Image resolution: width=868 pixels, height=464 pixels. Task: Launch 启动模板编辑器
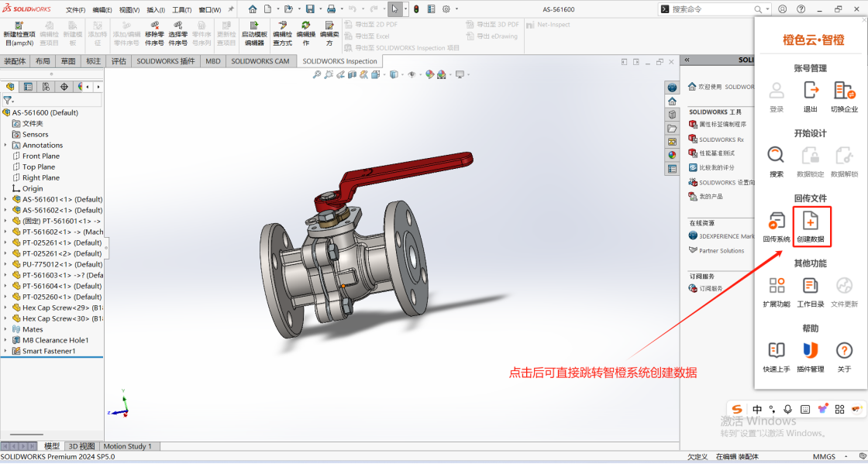pyautogui.click(x=254, y=34)
